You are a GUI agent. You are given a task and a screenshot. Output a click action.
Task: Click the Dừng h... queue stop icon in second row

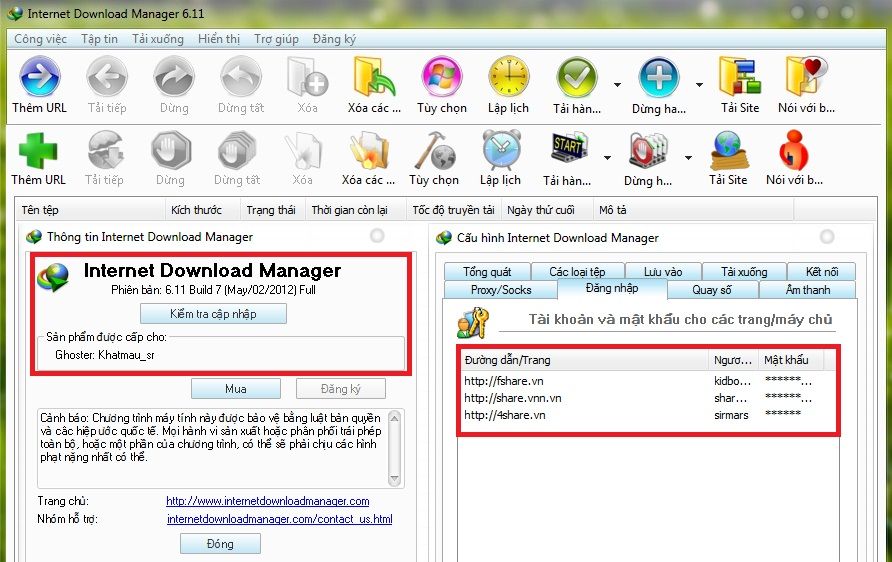click(x=649, y=151)
